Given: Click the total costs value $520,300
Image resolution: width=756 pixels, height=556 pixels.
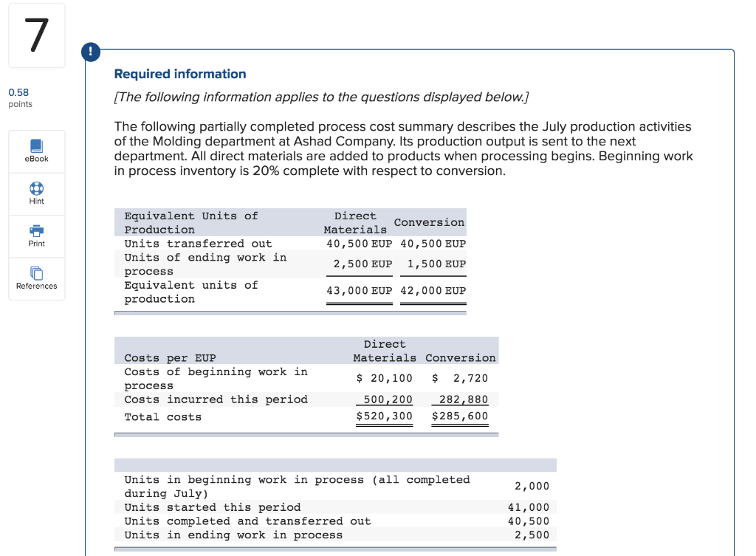Looking at the screenshot, I should click(385, 416).
